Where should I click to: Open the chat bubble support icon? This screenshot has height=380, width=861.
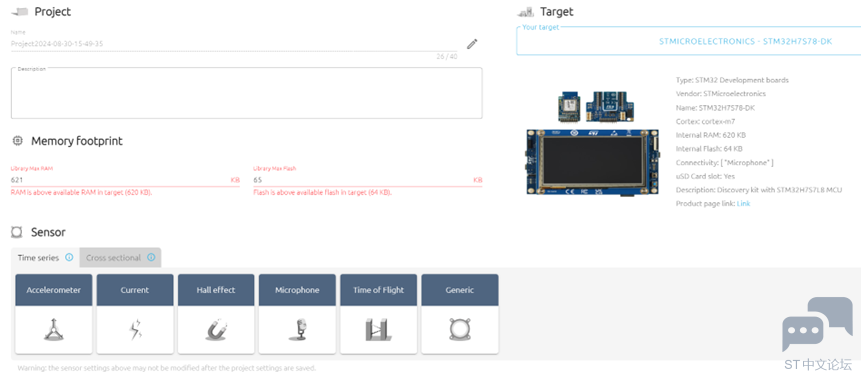pyautogui.click(x=817, y=324)
